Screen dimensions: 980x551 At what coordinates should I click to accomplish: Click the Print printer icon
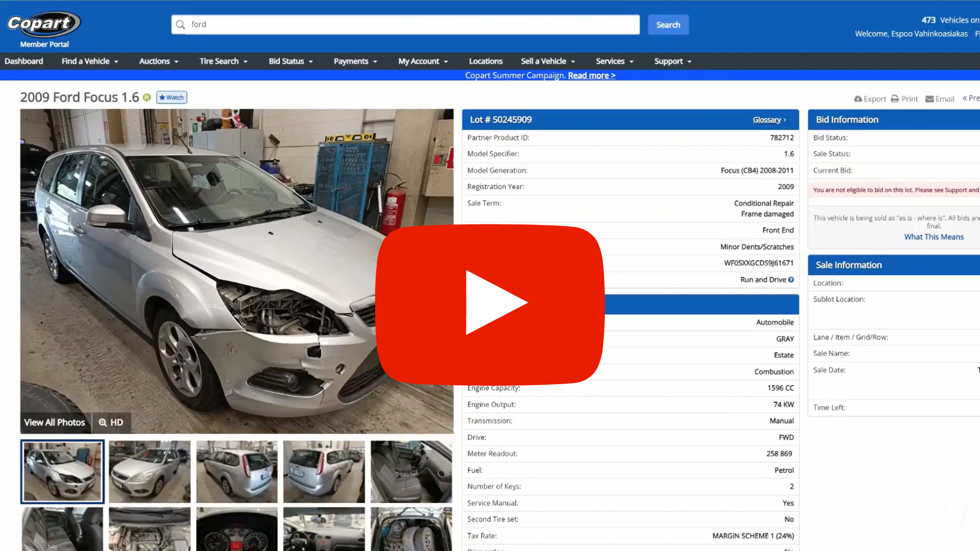tap(895, 99)
